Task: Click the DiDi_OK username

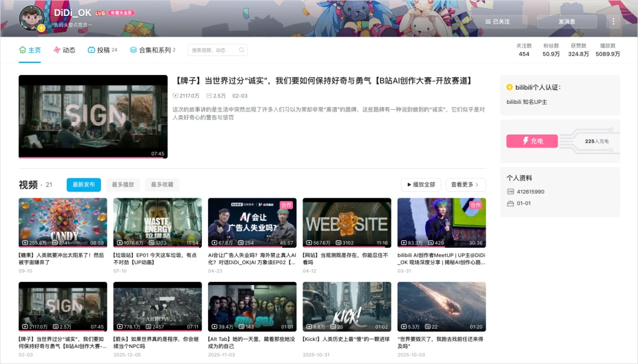Action: [73, 13]
